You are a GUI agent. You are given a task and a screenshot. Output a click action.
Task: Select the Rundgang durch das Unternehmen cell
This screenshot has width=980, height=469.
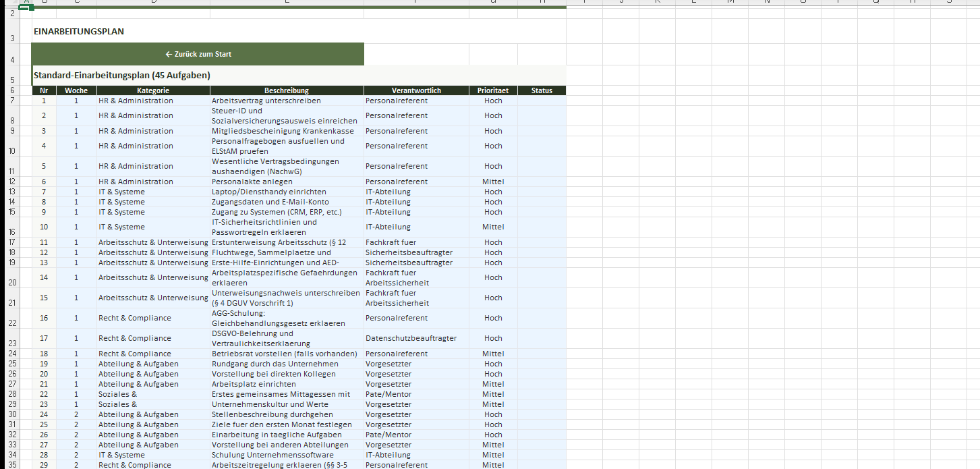tap(287, 364)
